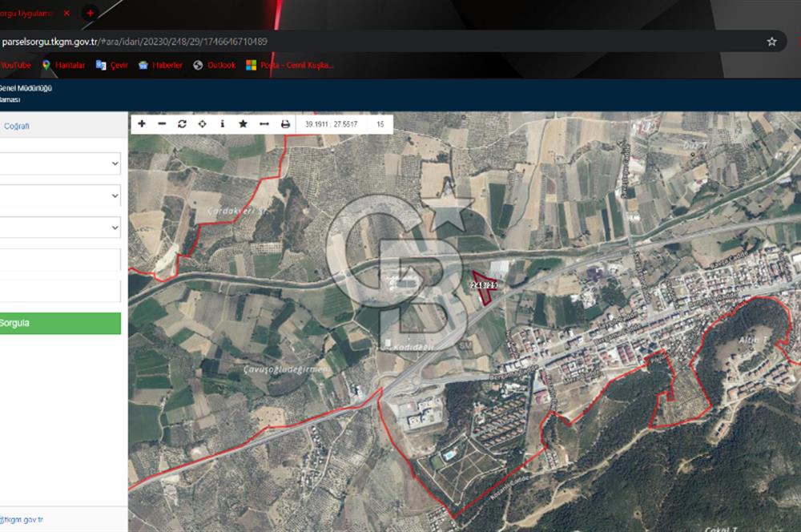Print the map using printer icon
801x532 pixels.
[x=284, y=124]
